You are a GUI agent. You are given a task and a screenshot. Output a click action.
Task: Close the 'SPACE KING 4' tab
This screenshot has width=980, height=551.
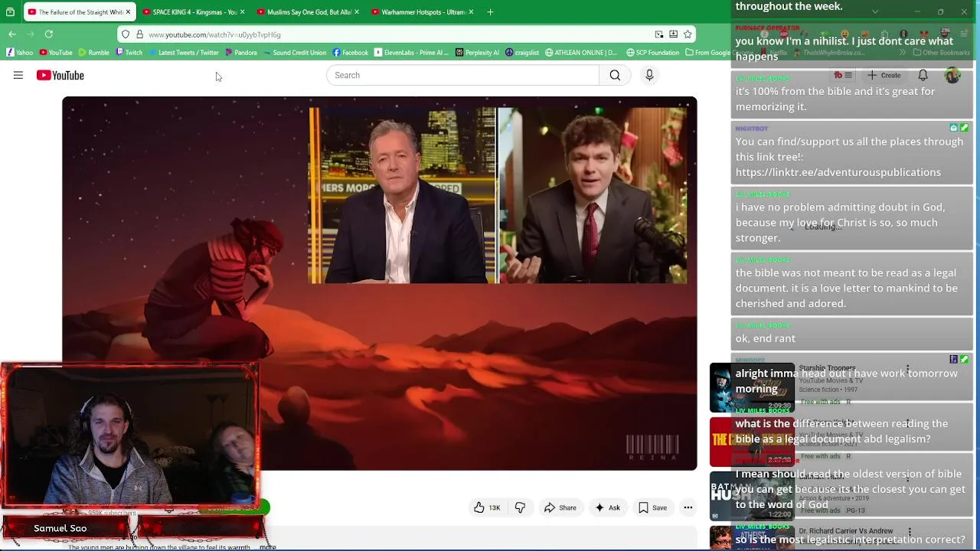pos(242,12)
